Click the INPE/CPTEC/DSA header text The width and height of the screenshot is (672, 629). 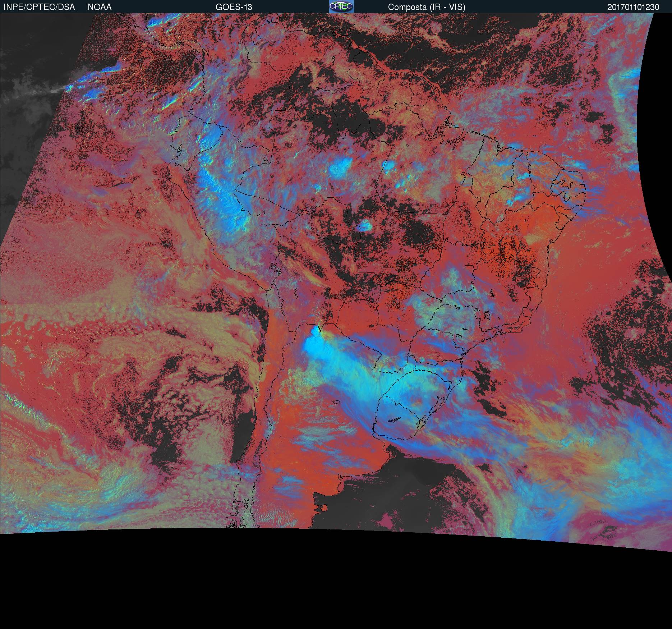point(39,7)
